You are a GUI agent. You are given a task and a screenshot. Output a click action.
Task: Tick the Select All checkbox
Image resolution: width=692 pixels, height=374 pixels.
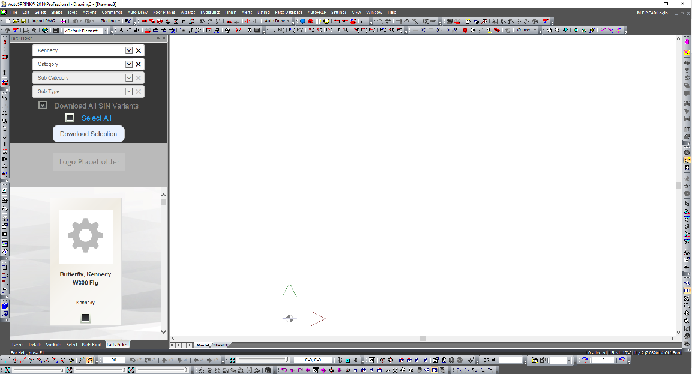click(x=69, y=117)
